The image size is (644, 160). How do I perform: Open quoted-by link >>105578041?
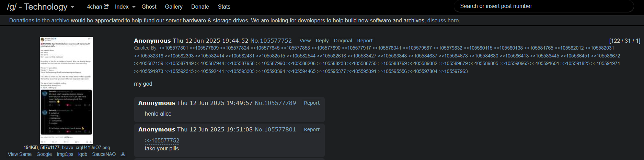point(387,48)
